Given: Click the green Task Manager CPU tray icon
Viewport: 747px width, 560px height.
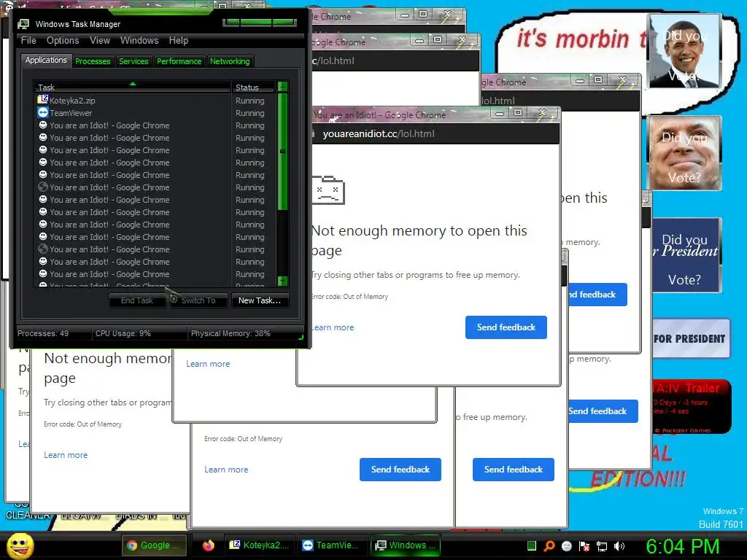Looking at the screenshot, I should pos(532,545).
